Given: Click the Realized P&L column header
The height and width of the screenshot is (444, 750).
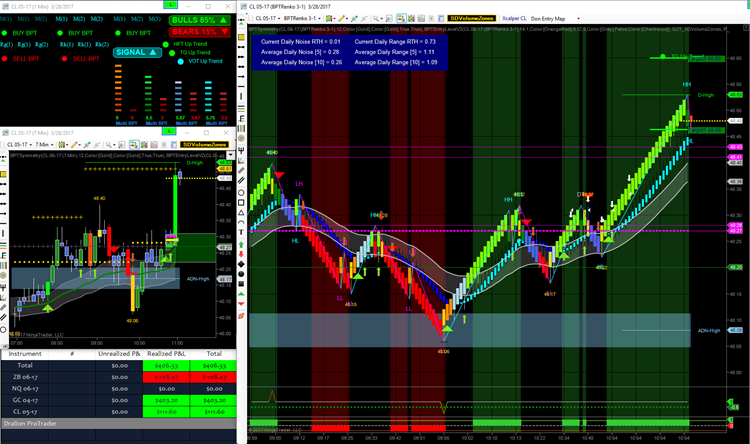Looking at the screenshot, I should [x=166, y=354].
